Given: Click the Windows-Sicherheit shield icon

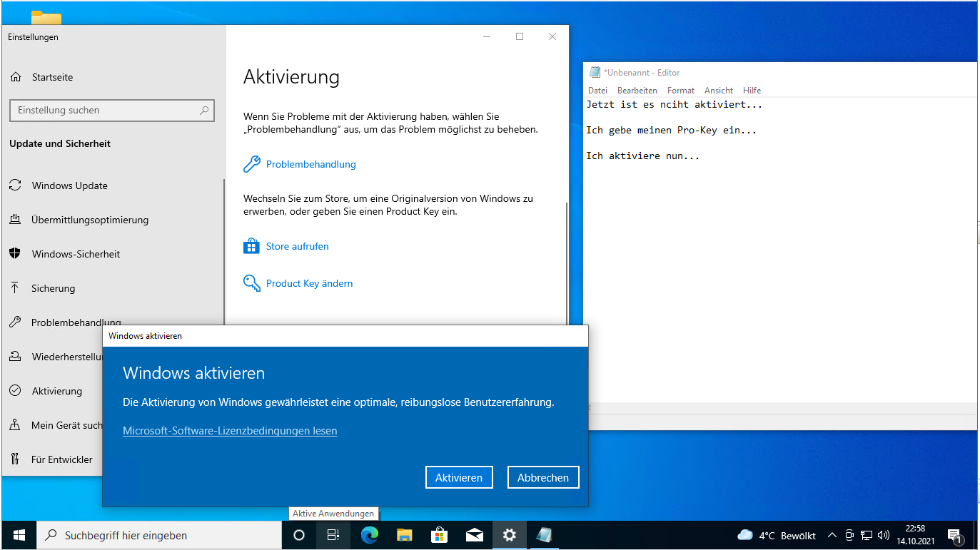Looking at the screenshot, I should point(15,254).
